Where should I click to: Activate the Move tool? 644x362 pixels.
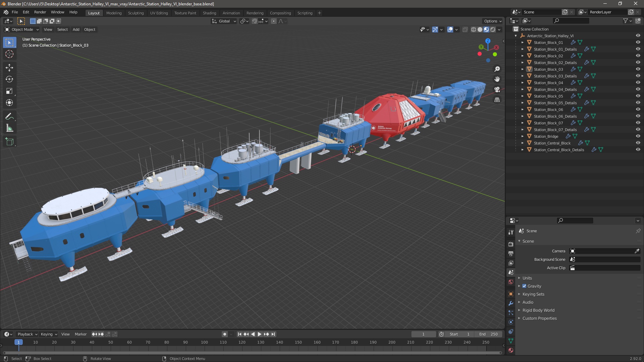tap(9, 67)
